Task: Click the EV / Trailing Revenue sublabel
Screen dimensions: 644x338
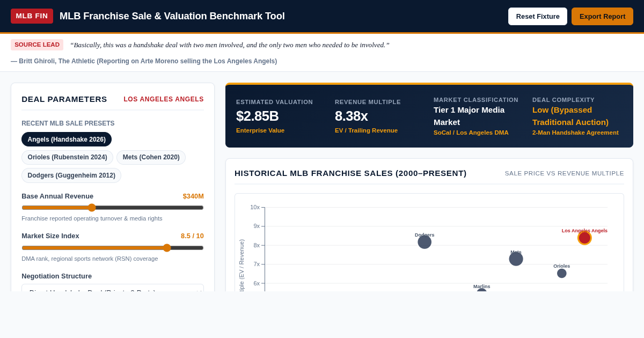Action: [x=367, y=130]
